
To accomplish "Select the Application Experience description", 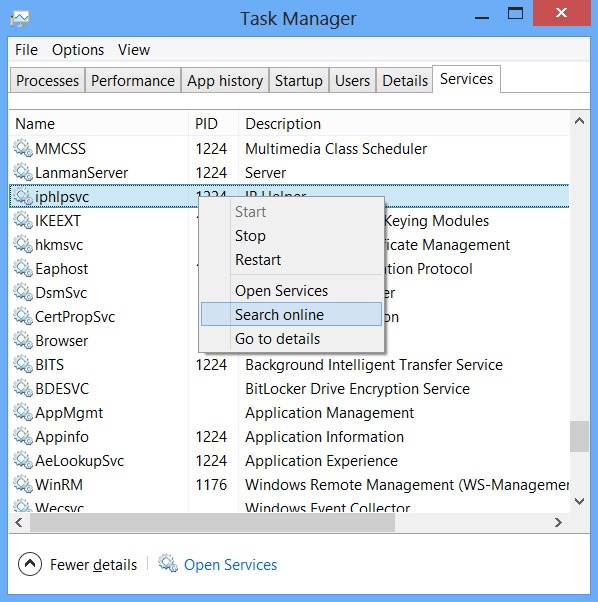I will tap(321, 461).
